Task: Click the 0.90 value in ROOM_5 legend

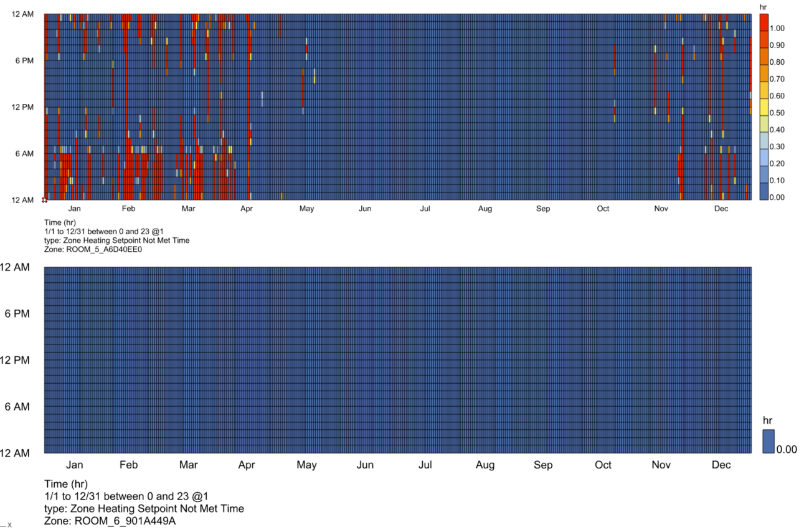Action: point(777,45)
